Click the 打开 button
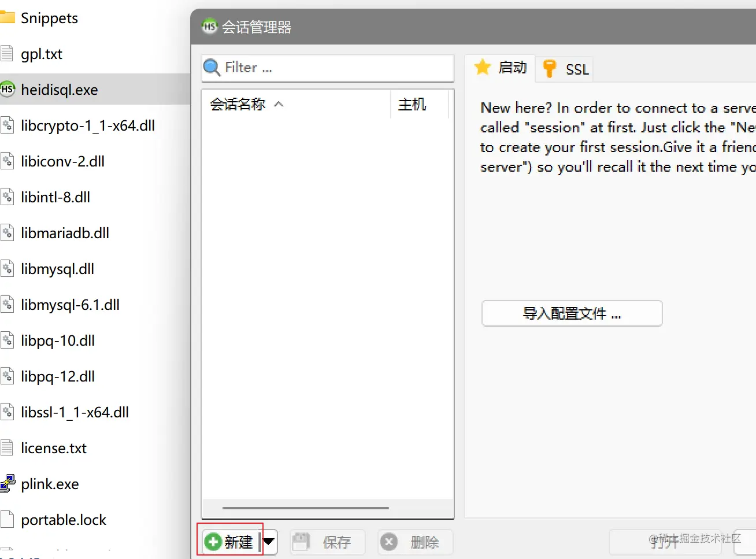 point(665,542)
